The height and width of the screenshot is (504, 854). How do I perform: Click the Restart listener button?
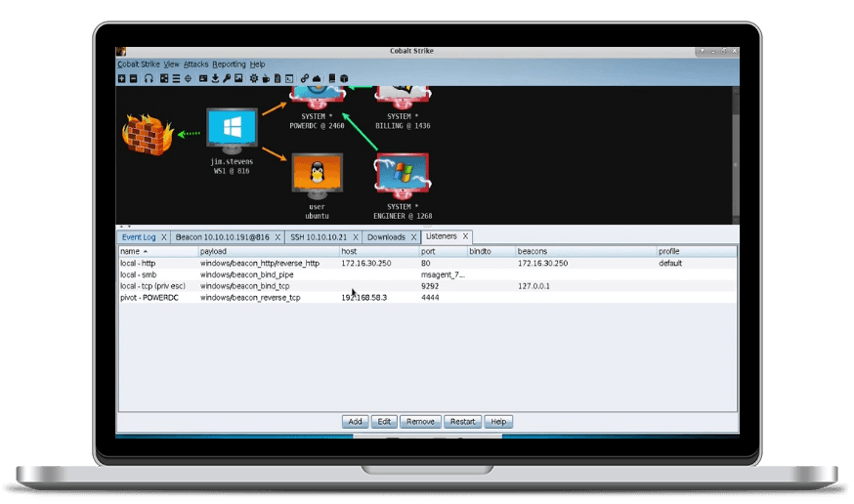coord(462,422)
